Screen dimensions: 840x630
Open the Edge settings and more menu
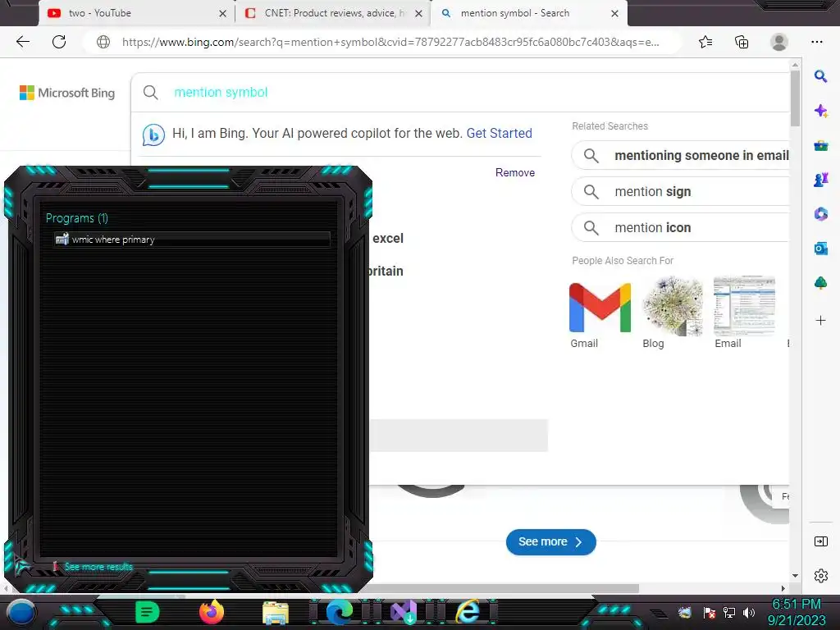(817, 42)
